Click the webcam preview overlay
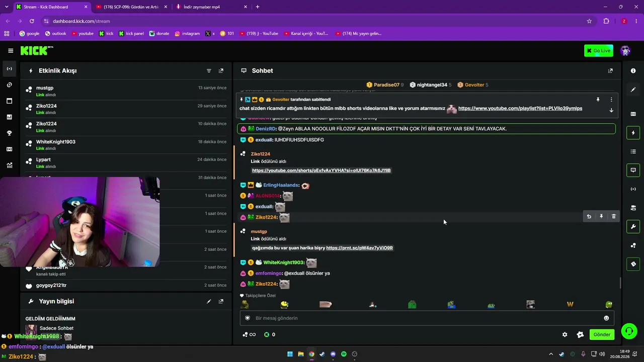Image resolution: width=644 pixels, height=362 pixels. point(80,222)
